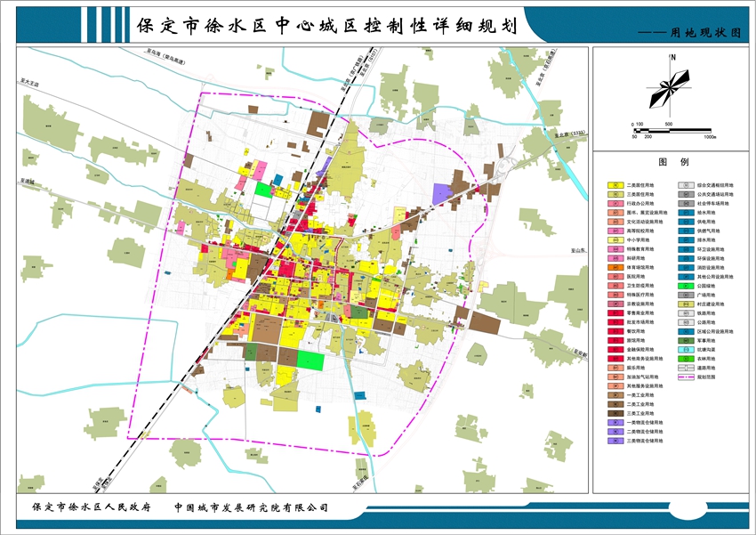Image resolution: width=756 pixels, height=535 pixels.
Task: Click the 铁路用地 railway legend symbol
Action: 686,314
